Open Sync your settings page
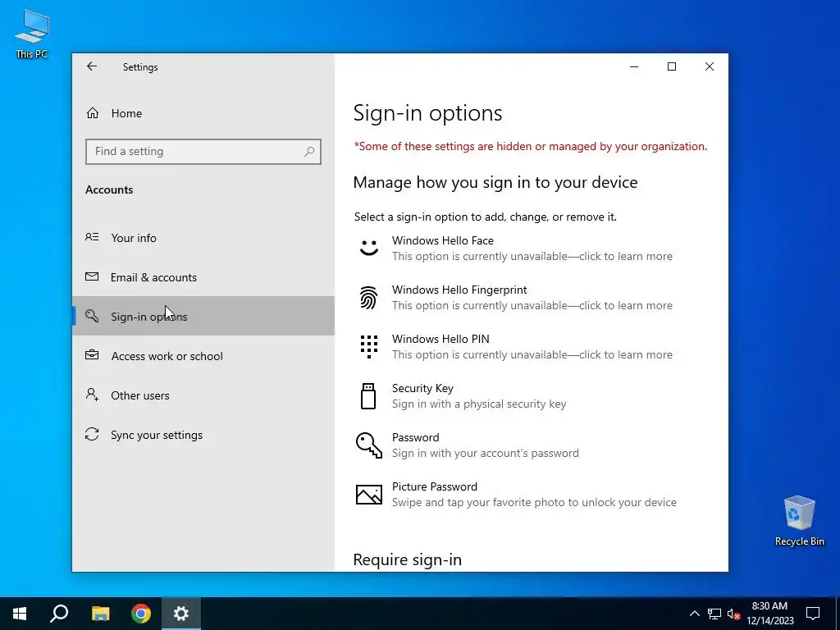 203,435
